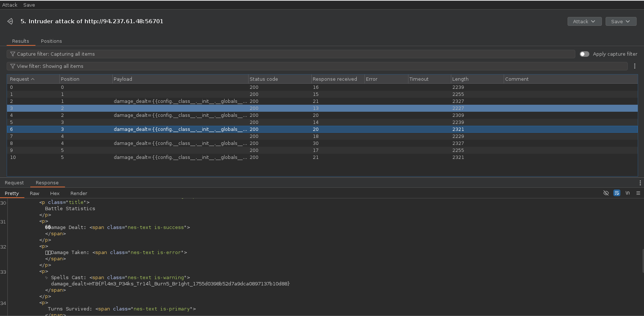
Task: Select request row 10 in results table
Action: pos(322,157)
